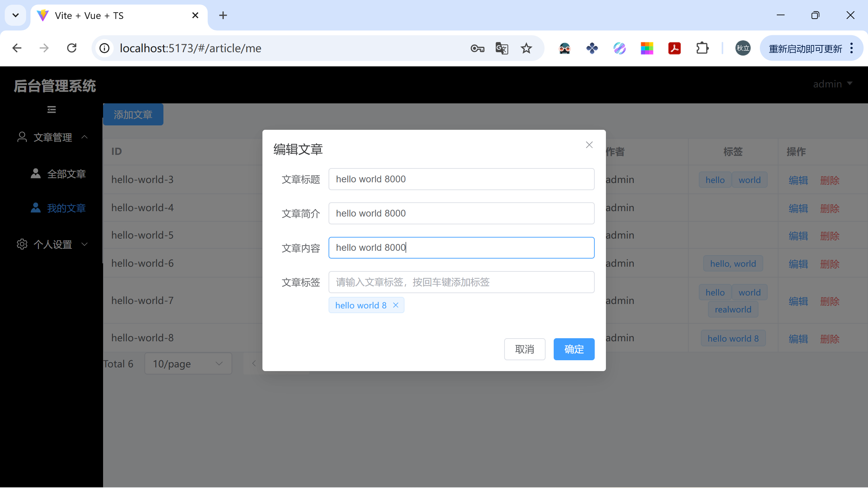Focus the 文章标题 input field
The width and height of the screenshot is (868, 488).
click(x=461, y=179)
